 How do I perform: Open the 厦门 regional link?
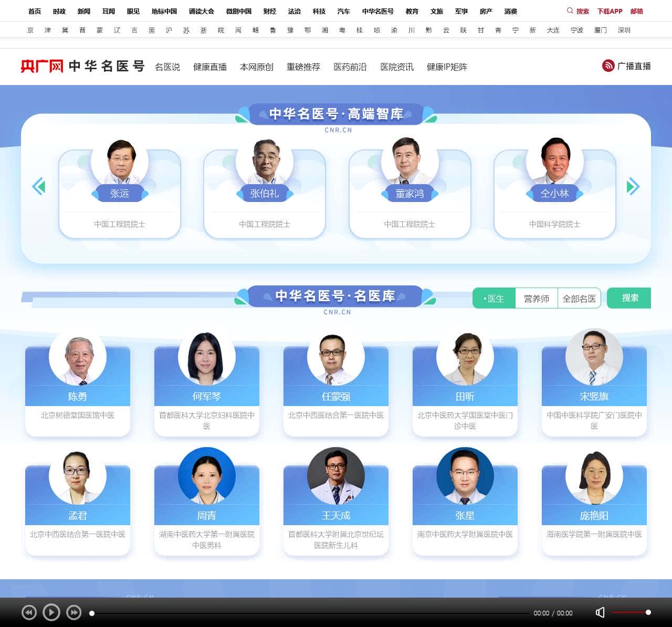[x=600, y=30]
